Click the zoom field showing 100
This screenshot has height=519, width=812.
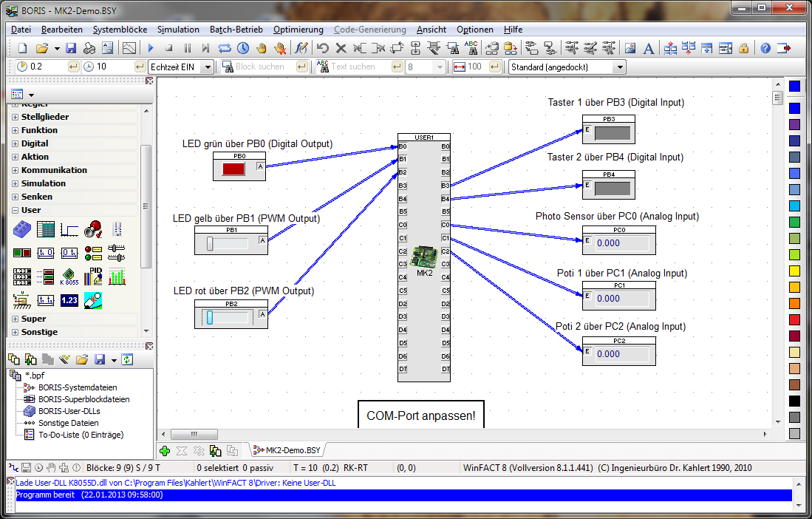click(477, 67)
